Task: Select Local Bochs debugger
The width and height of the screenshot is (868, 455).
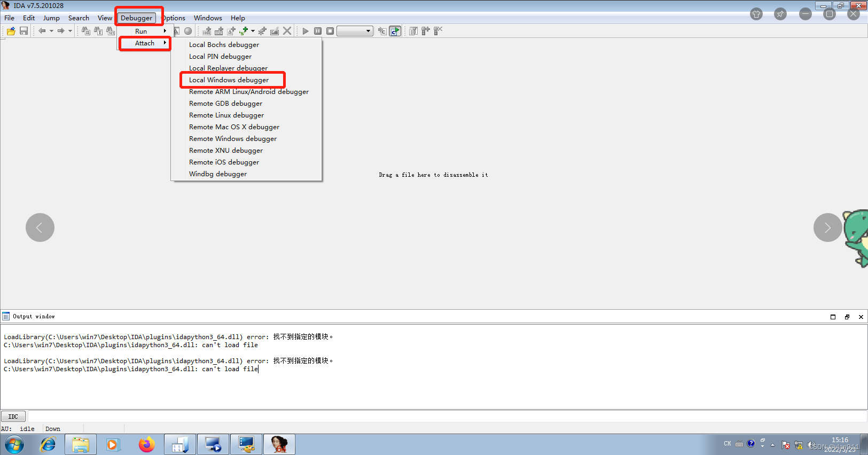Action: [x=246, y=44]
